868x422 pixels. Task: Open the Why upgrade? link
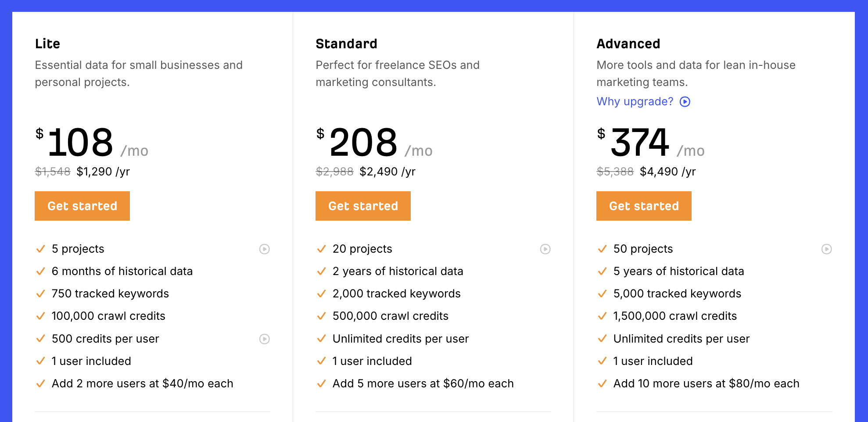635,102
